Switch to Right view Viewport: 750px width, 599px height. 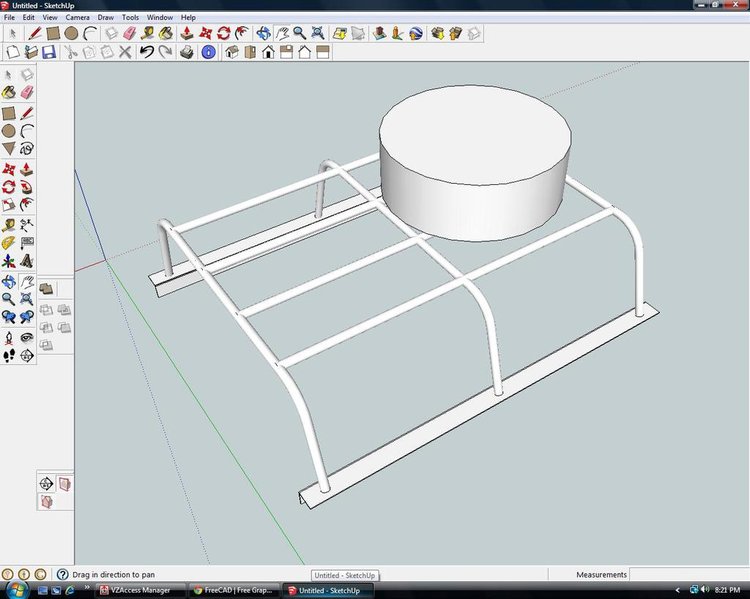tap(286, 52)
